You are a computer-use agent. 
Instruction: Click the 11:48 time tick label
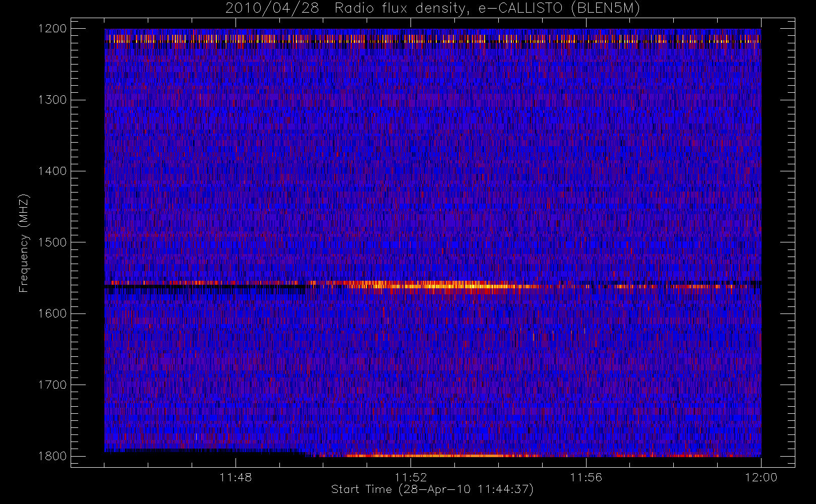[236, 477]
